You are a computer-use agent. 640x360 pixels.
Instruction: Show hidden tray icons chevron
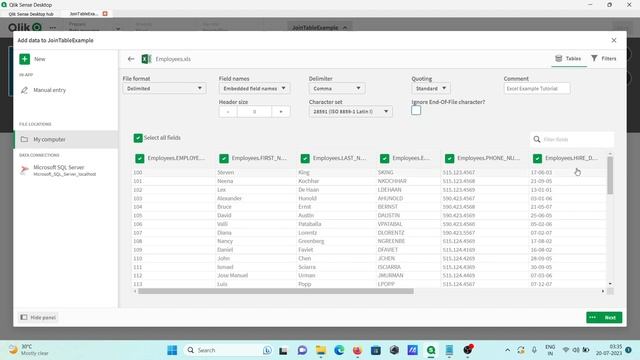pos(507,350)
